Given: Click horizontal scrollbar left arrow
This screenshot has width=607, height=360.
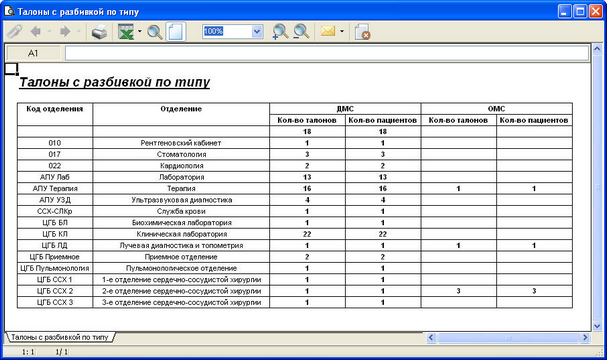Looking at the screenshot, I should (431, 338).
